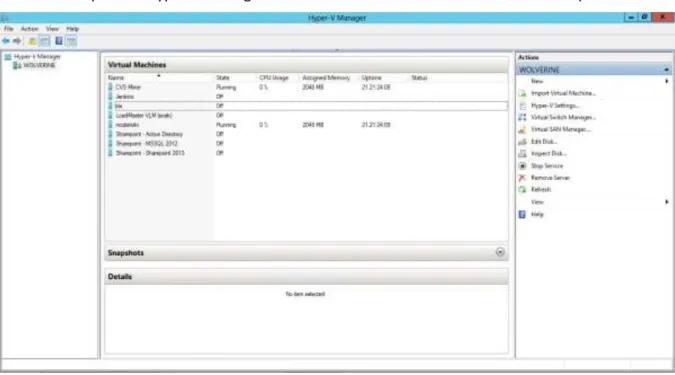This screenshot has height=375, width=675.
Task: Click the blue Help toolbar icon
Action: [59, 41]
